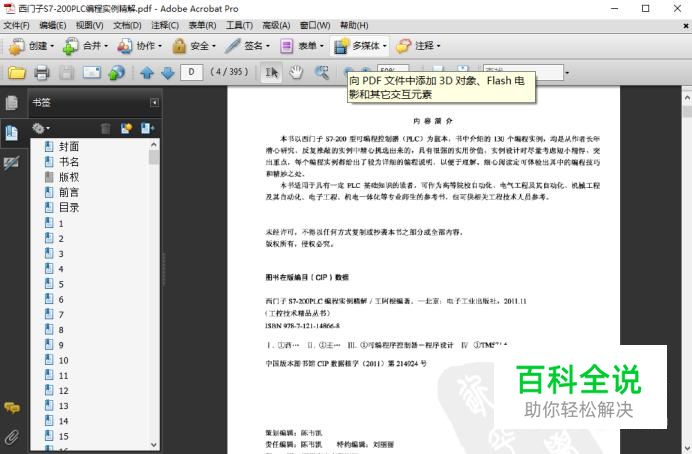The width and height of the screenshot is (692, 454).
Task: Click the open file folder icon
Action: [17, 72]
